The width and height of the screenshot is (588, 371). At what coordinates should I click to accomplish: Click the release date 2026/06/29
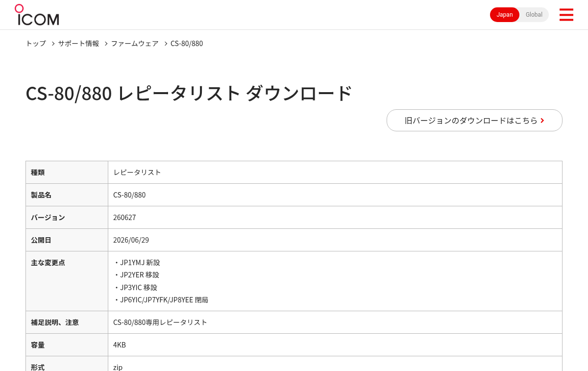tap(131, 240)
